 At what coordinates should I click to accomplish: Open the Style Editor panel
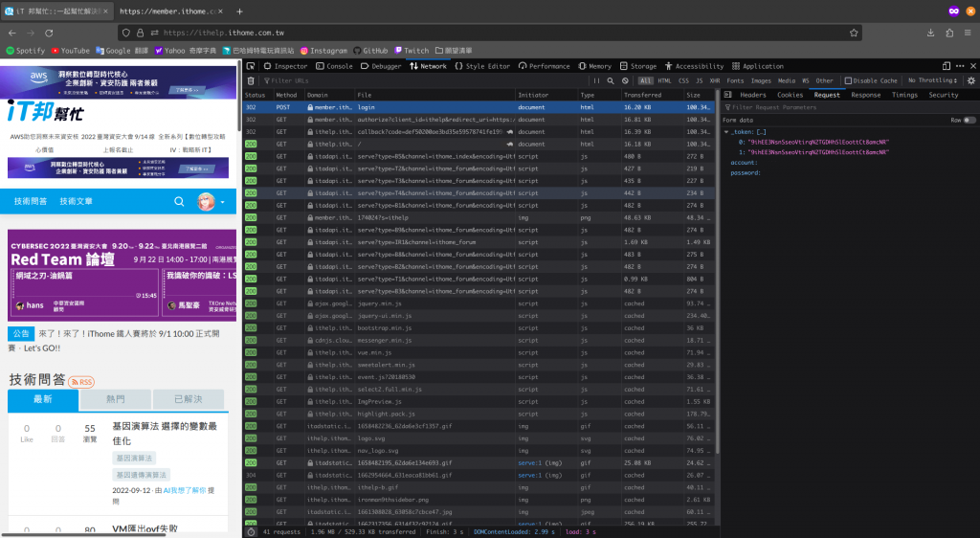[481, 66]
